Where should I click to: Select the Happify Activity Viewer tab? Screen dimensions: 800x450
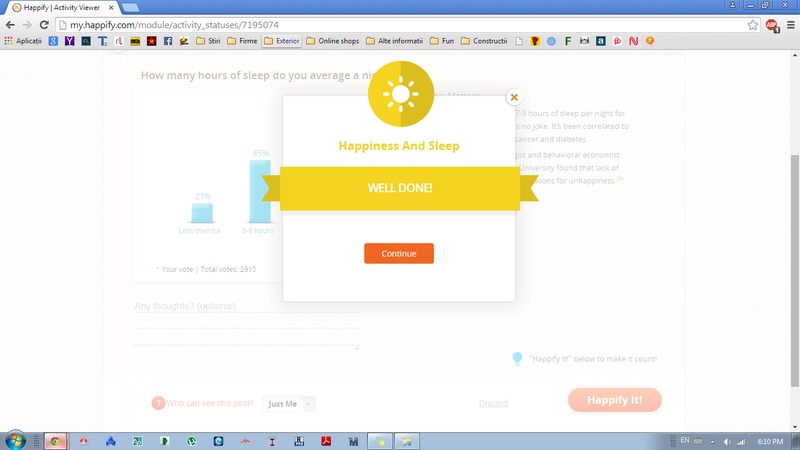click(x=61, y=8)
